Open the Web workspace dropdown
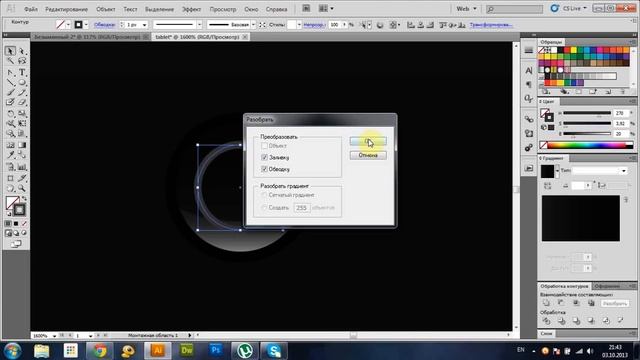This screenshot has width=640, height=360. click(466, 9)
